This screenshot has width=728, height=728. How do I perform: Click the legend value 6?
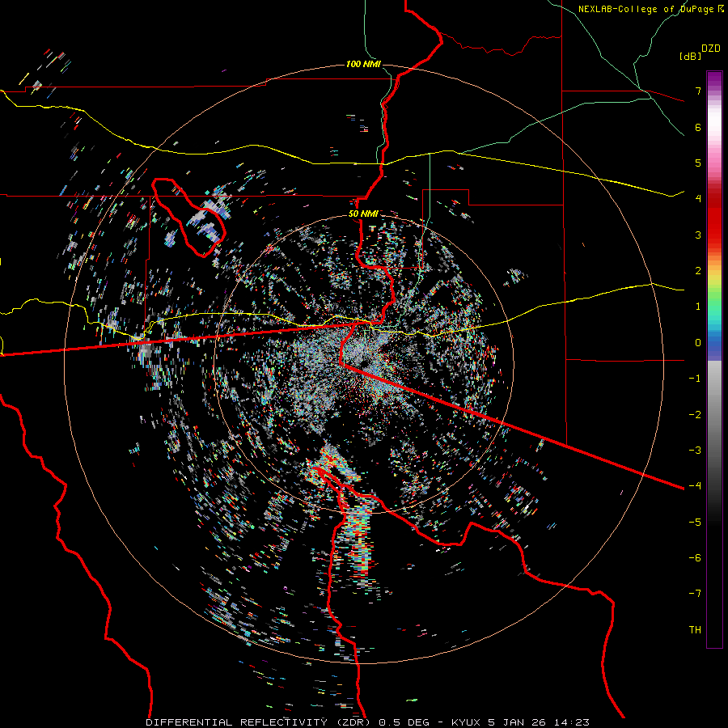[698, 127]
